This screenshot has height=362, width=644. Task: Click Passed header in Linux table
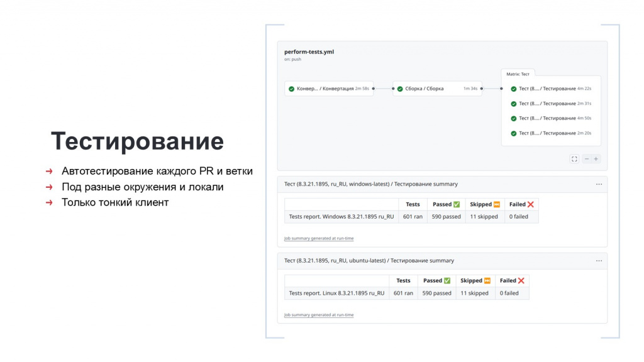(436, 281)
